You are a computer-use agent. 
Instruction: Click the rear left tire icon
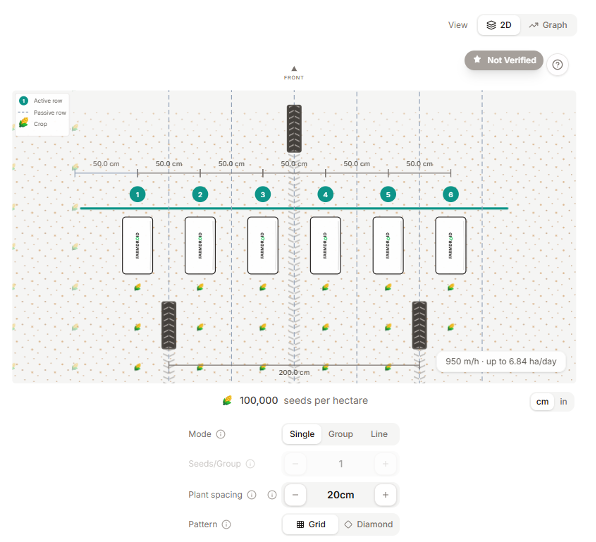[x=169, y=325]
